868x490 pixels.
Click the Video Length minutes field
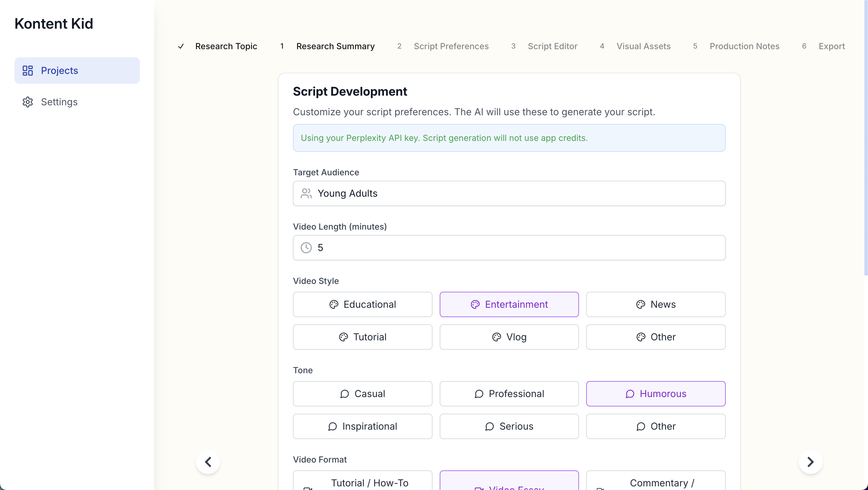pos(509,247)
